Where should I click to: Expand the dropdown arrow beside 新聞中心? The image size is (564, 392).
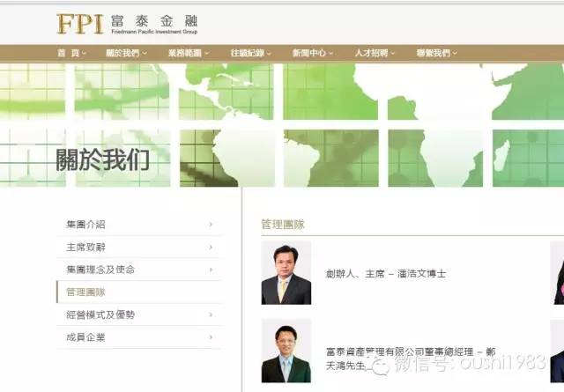330,53
